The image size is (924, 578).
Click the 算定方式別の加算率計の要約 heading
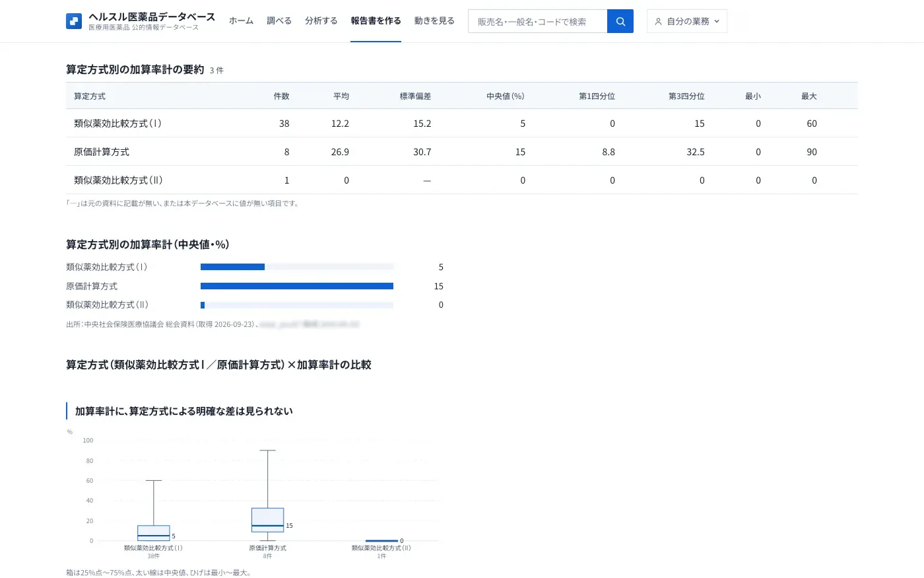pos(135,69)
